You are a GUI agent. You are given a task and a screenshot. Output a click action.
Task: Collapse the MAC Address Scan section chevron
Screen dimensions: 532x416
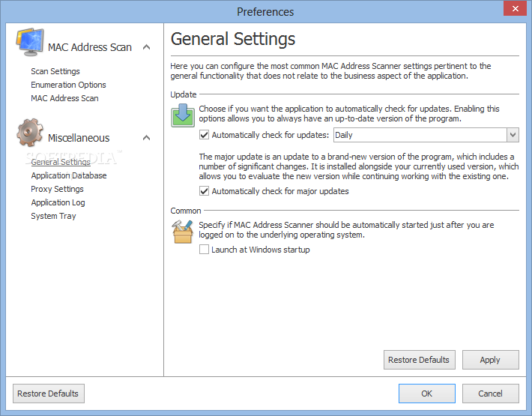point(147,47)
